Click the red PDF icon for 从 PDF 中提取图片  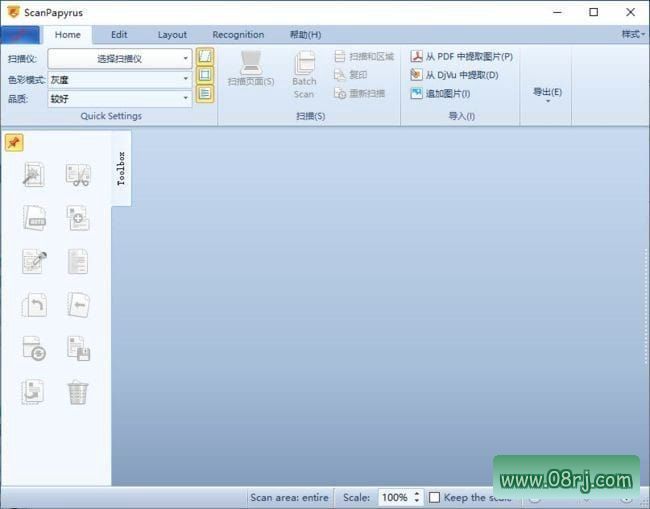[x=416, y=56]
